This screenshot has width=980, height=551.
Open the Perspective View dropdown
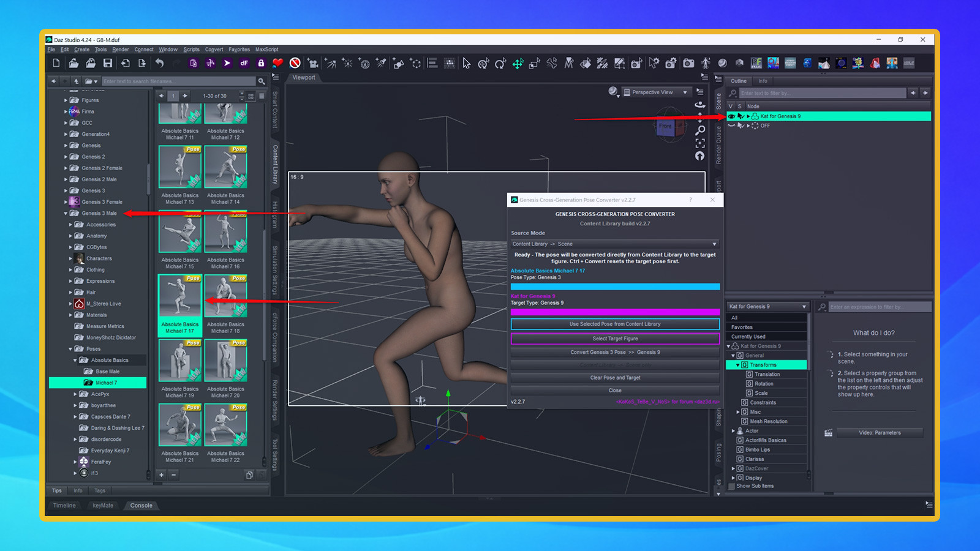tap(657, 92)
